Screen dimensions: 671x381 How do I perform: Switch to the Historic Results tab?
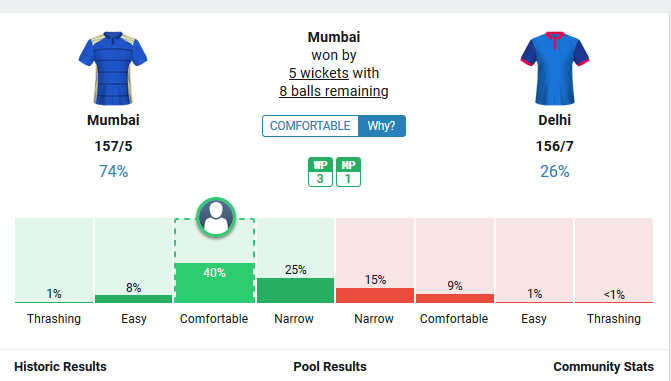60,366
